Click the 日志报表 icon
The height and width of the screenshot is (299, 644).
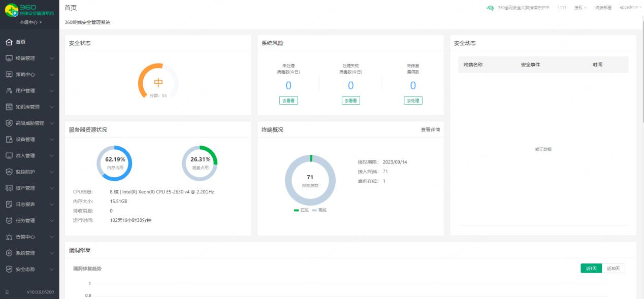(9, 205)
